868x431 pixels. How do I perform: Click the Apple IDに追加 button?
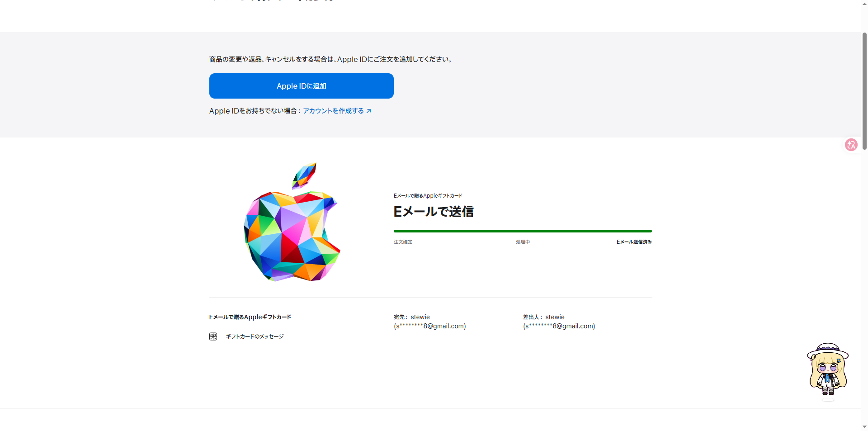click(301, 86)
